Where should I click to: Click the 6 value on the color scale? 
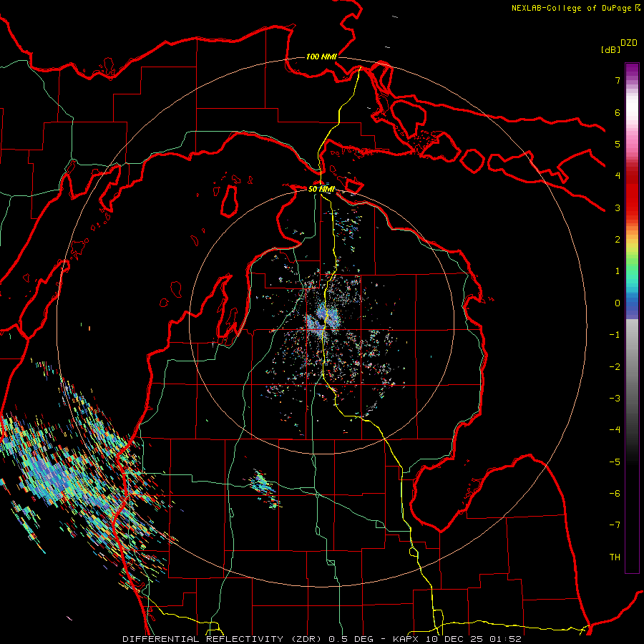[618, 112]
